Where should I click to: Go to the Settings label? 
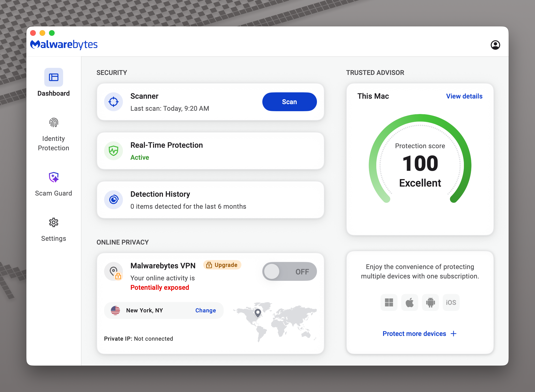pos(54,238)
